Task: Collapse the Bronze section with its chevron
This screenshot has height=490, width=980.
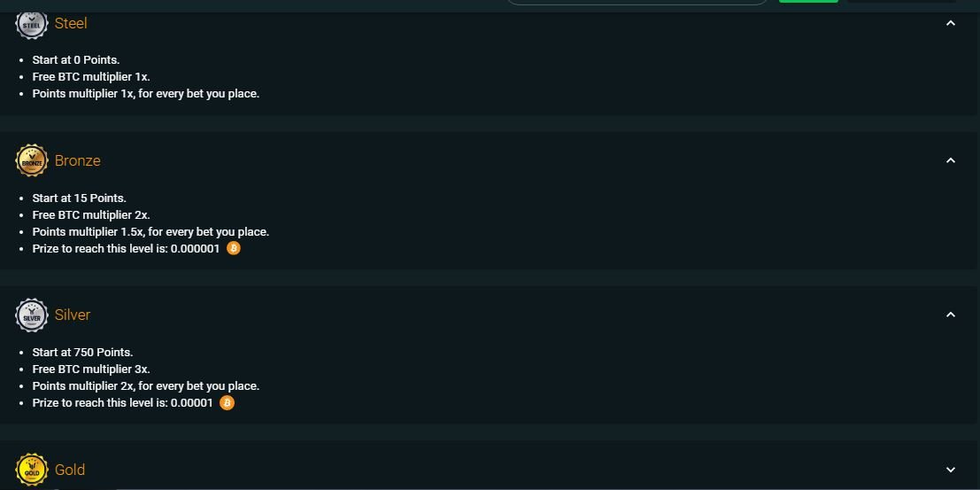Action: pos(951,161)
